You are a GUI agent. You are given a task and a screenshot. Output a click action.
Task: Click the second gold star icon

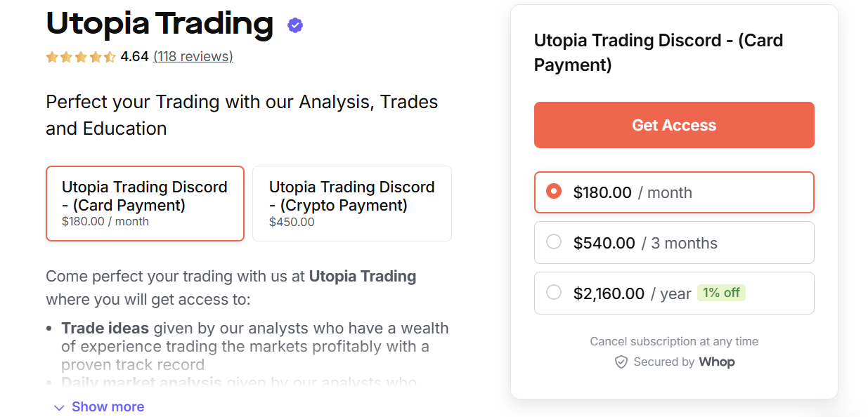[x=66, y=56]
